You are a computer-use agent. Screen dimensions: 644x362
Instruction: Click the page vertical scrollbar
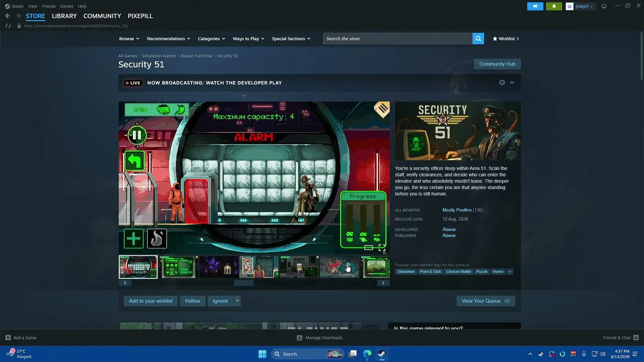[641, 55]
